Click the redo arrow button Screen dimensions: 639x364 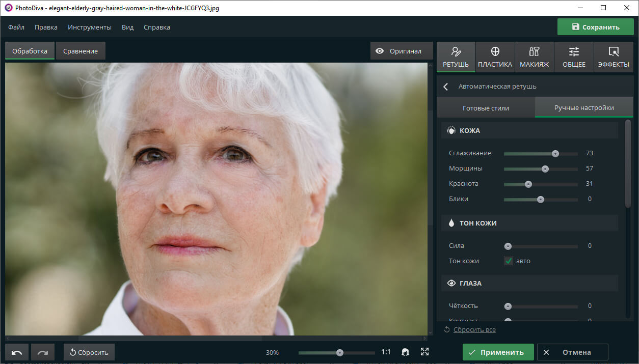(x=43, y=352)
